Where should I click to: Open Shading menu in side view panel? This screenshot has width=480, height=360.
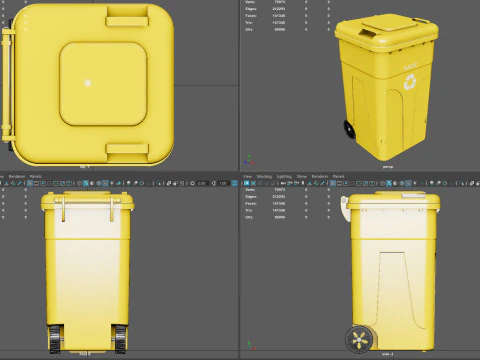point(264,176)
